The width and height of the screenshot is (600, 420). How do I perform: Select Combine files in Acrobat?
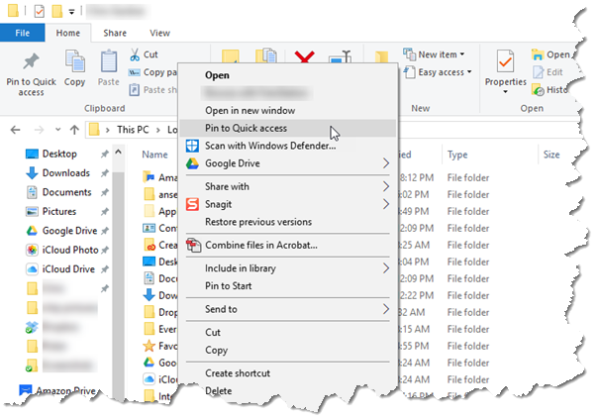click(287, 245)
